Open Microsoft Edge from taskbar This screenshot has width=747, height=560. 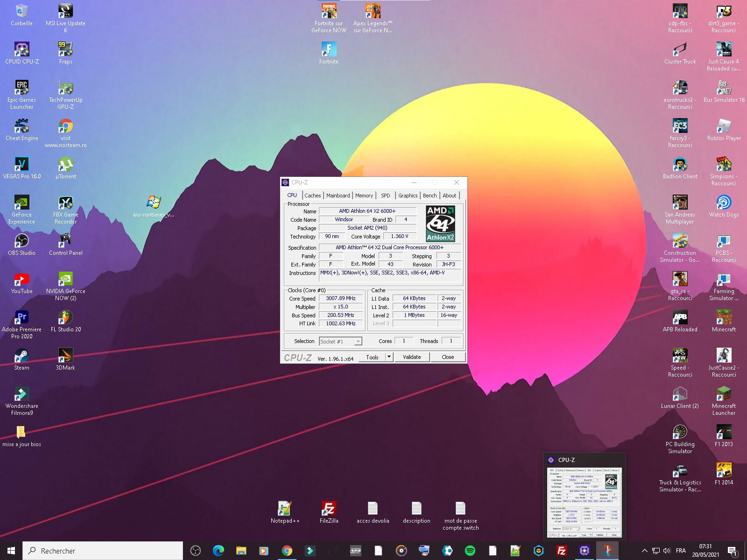tap(218, 551)
